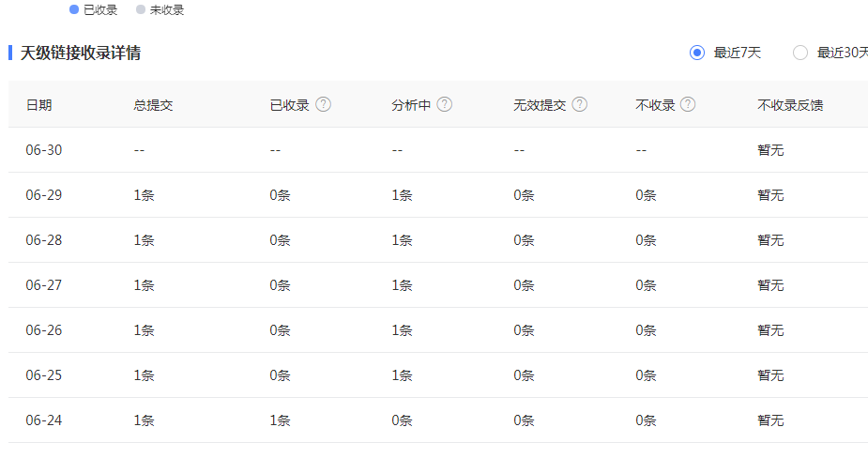Image resolution: width=868 pixels, height=458 pixels.
Task: Click the 天级链接收录详情 section title
Action: [x=81, y=53]
